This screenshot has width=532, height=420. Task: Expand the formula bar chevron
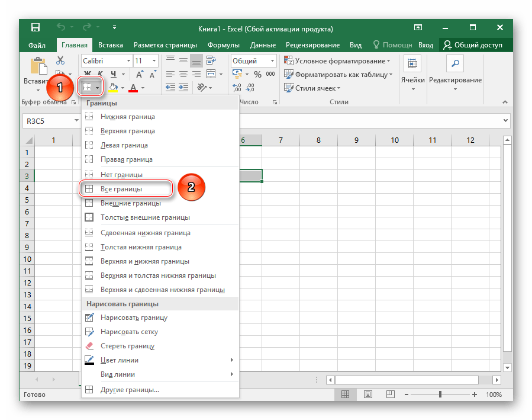pyautogui.click(x=505, y=120)
